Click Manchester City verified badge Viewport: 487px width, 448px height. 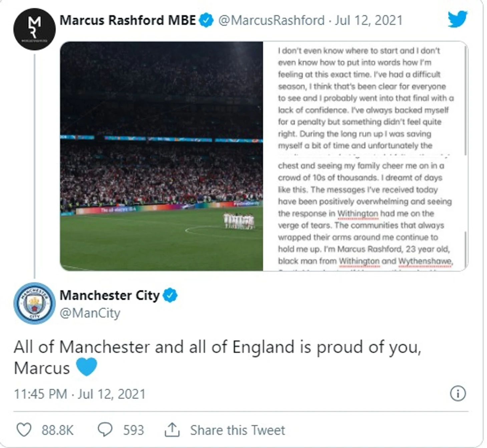coord(170,295)
